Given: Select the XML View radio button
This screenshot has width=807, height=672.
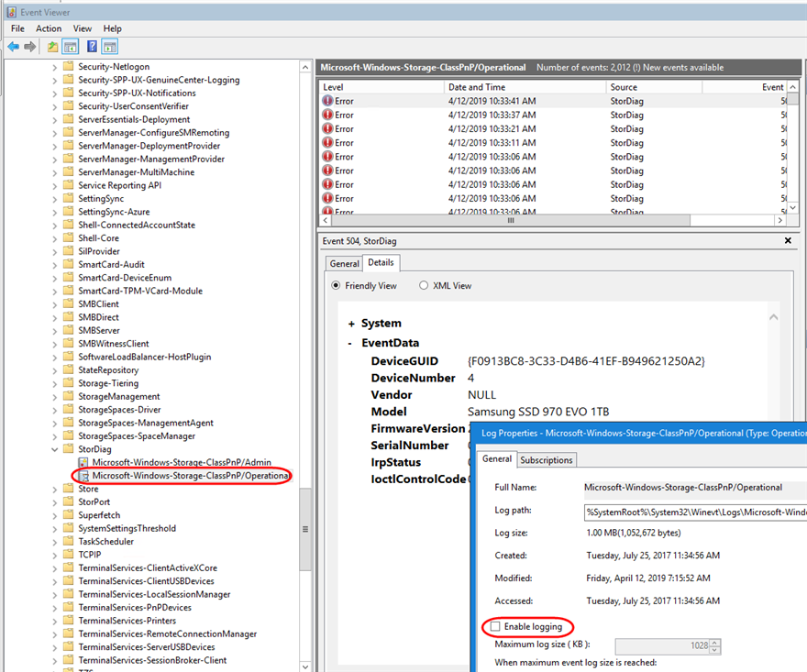Looking at the screenshot, I should click(424, 285).
